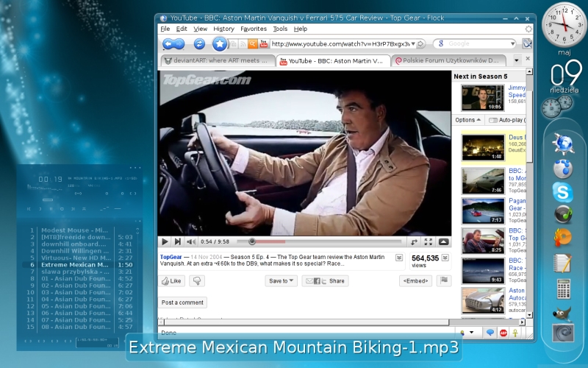The height and width of the screenshot is (368, 588).
Task: Reload the page with the refresh icon
Action: coord(199,44)
